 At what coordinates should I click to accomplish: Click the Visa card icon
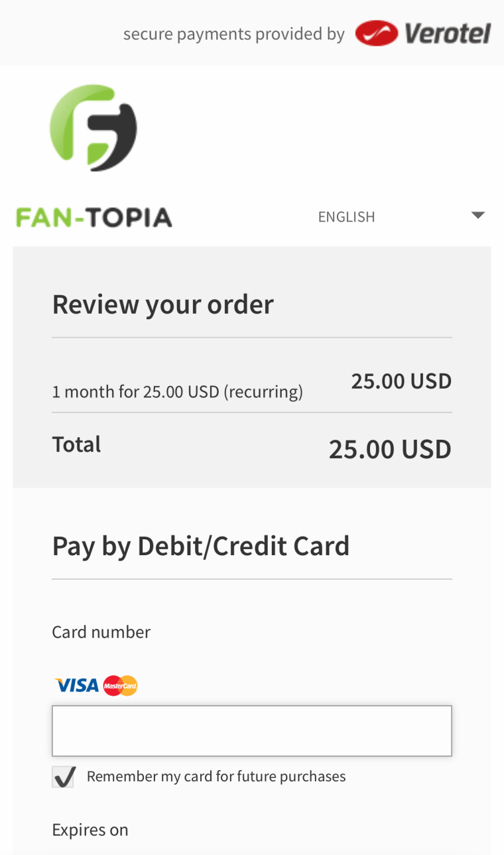pyautogui.click(x=77, y=685)
